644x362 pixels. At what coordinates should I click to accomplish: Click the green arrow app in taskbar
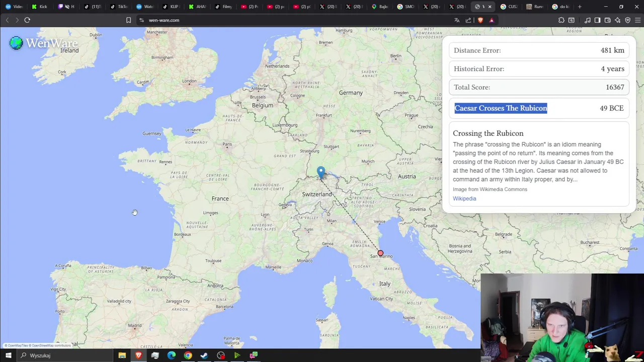click(237, 355)
